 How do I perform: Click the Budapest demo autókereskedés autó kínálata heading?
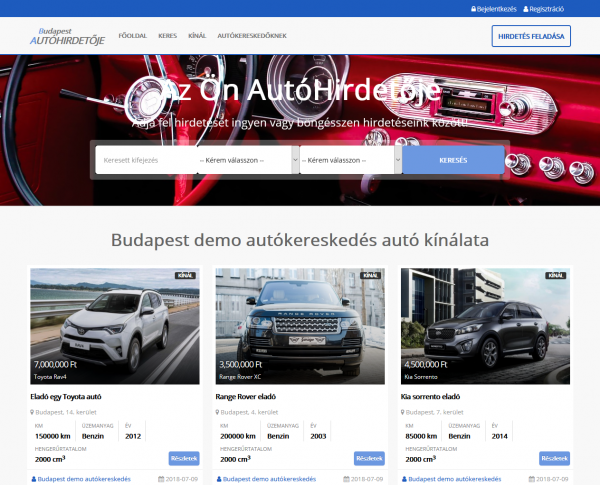pos(300,240)
